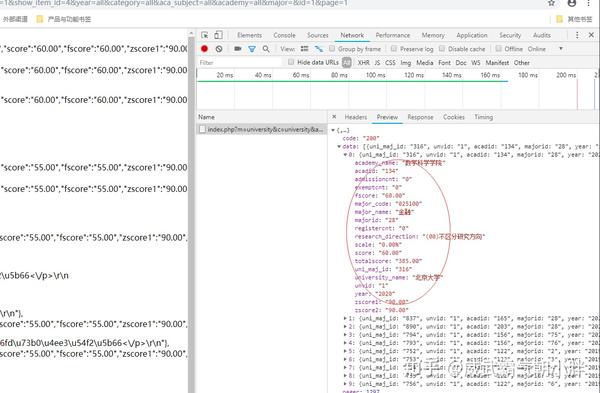This screenshot has height=393, width=600.
Task: Collapse item 0 with uni_maj_id 316
Action: pos(345,155)
